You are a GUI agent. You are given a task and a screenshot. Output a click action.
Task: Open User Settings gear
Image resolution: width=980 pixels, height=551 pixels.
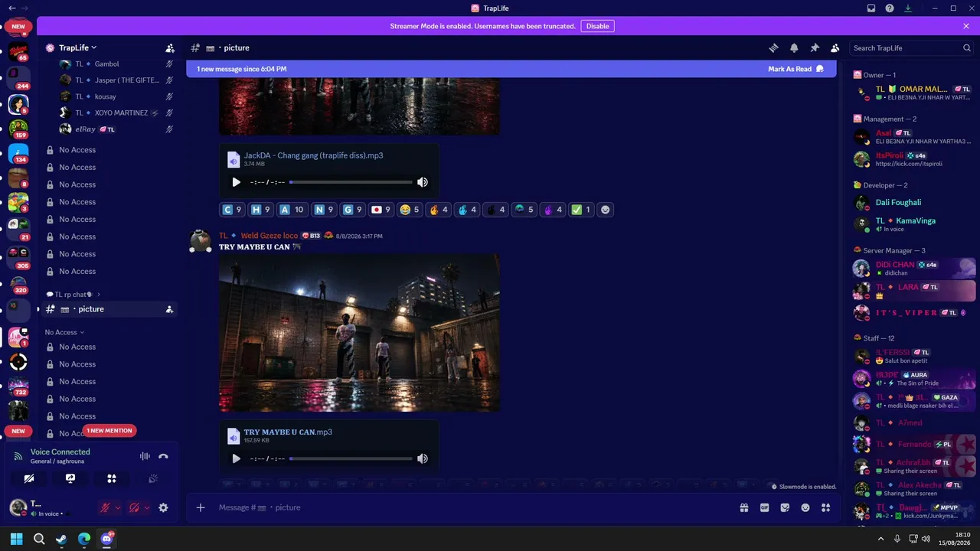163,507
